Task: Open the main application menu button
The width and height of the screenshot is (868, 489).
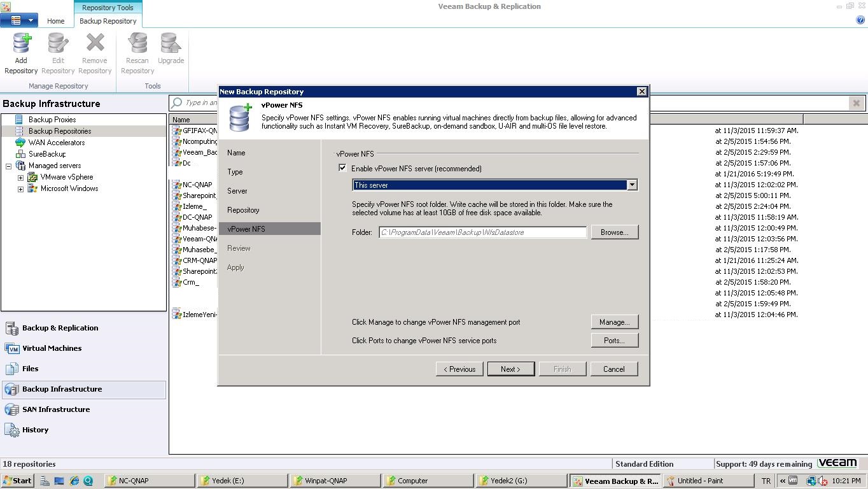Action: [19, 20]
